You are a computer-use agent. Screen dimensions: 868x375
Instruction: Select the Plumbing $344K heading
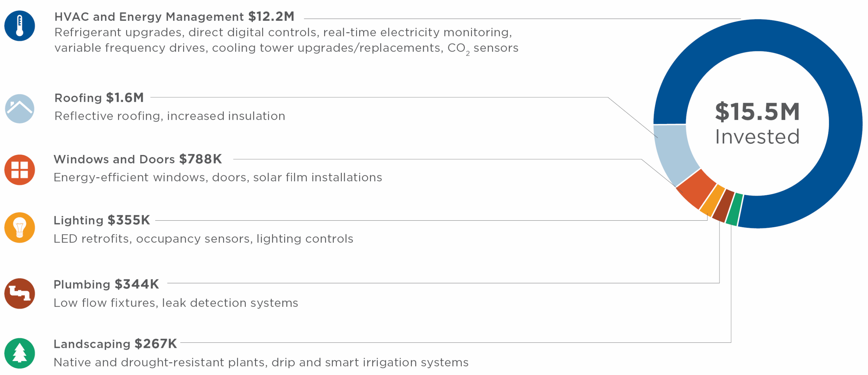click(x=106, y=284)
